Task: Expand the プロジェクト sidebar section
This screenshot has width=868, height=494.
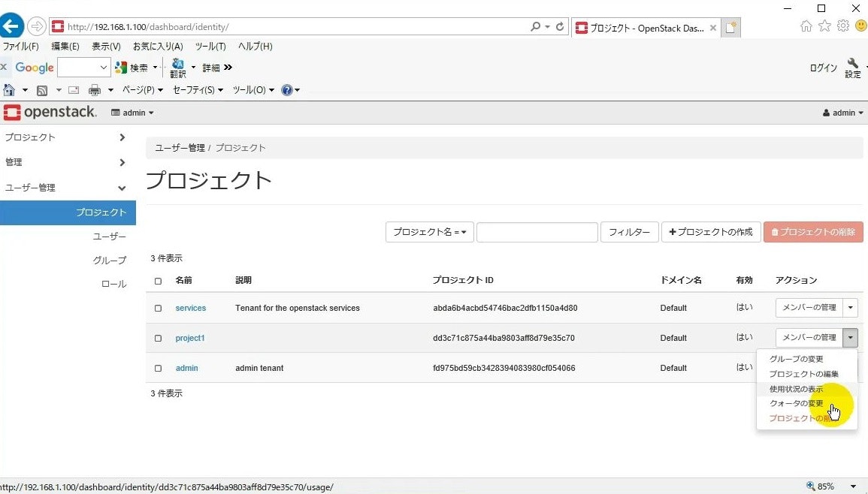Action: coord(68,137)
